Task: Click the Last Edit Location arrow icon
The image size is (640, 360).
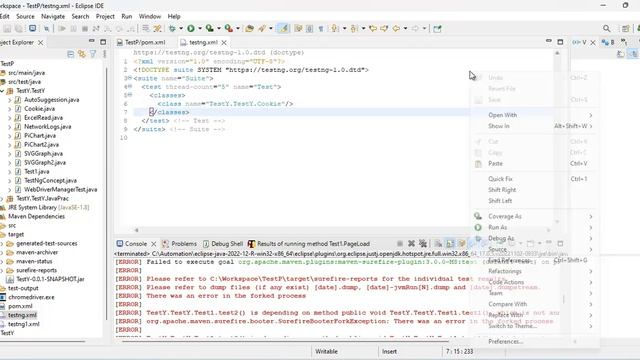Action: coord(373,29)
